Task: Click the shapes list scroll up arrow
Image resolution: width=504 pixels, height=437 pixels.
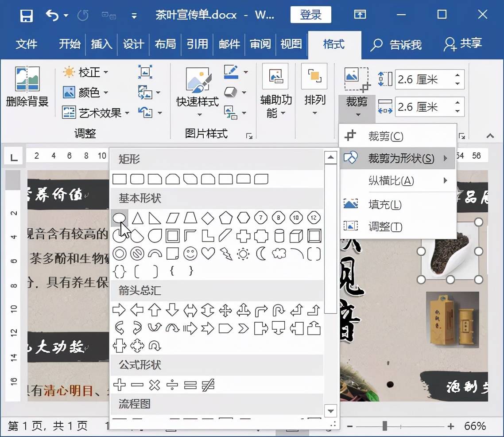Action: [330, 158]
